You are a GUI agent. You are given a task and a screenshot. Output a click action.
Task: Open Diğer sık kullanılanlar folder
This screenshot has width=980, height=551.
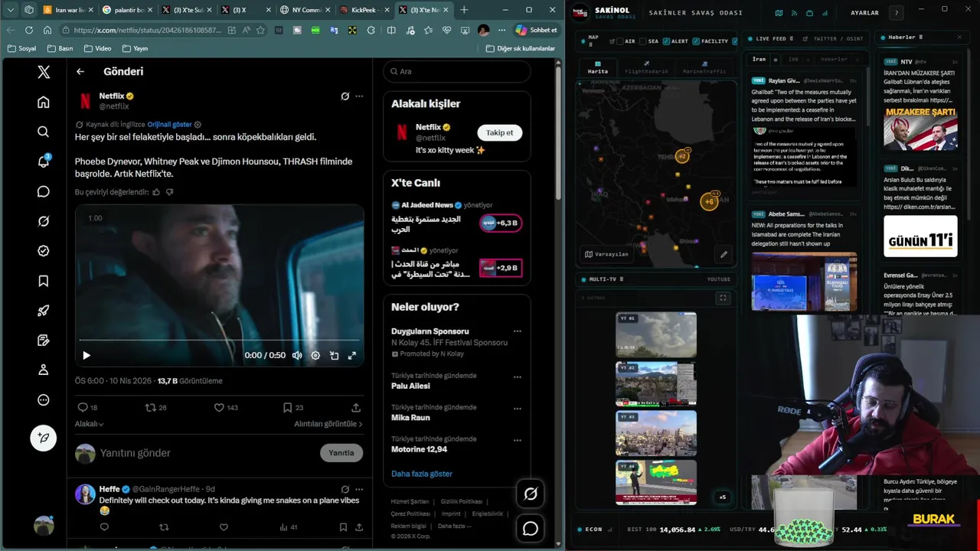click(x=521, y=48)
